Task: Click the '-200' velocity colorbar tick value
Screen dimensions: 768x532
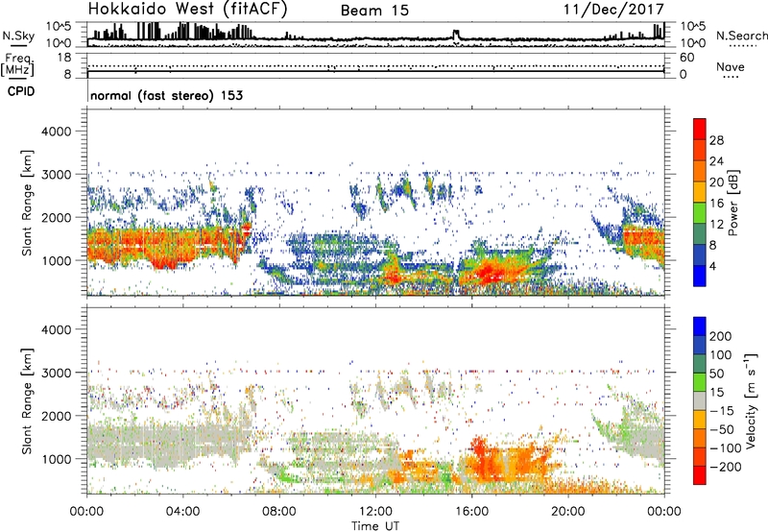Action: click(x=726, y=467)
